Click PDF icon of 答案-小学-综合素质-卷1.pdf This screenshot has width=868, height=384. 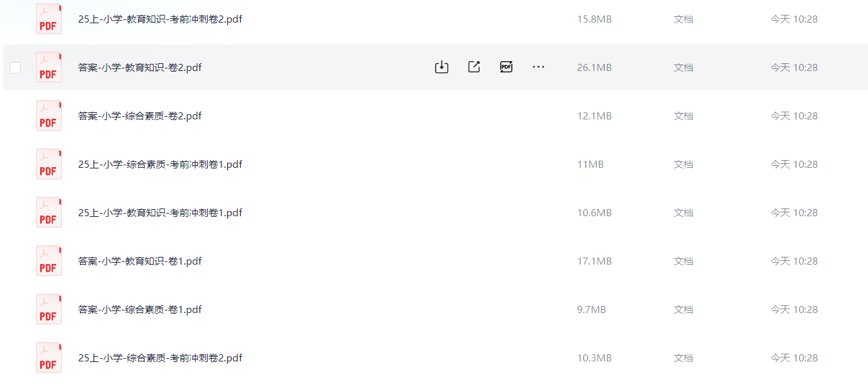pos(49,309)
